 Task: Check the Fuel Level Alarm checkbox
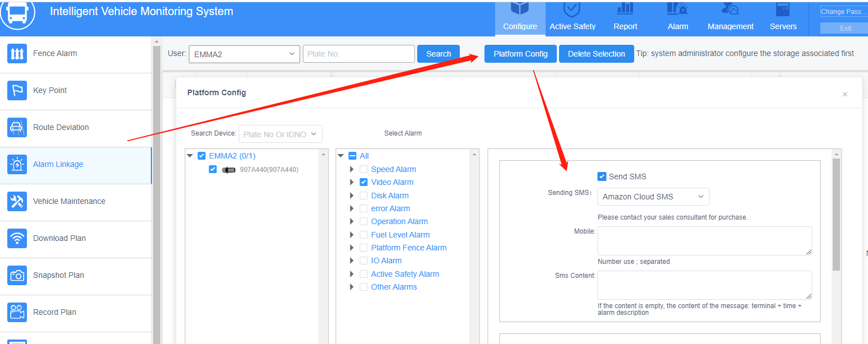click(364, 235)
